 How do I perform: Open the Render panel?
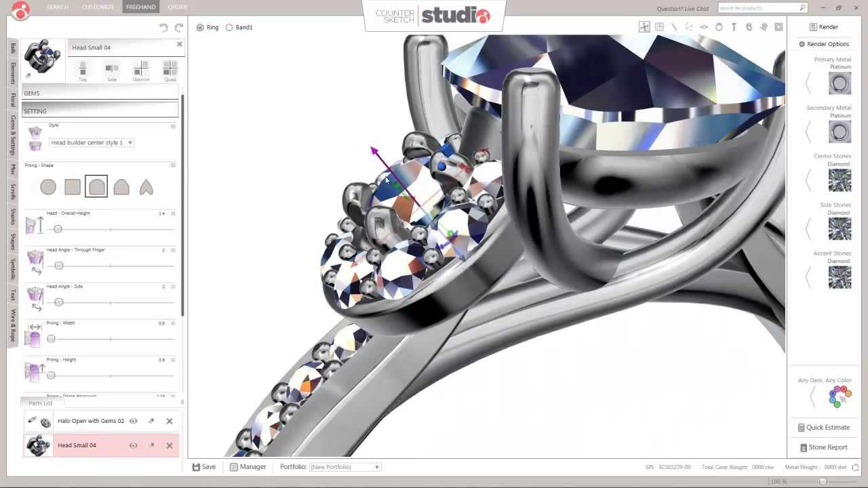[x=825, y=26]
